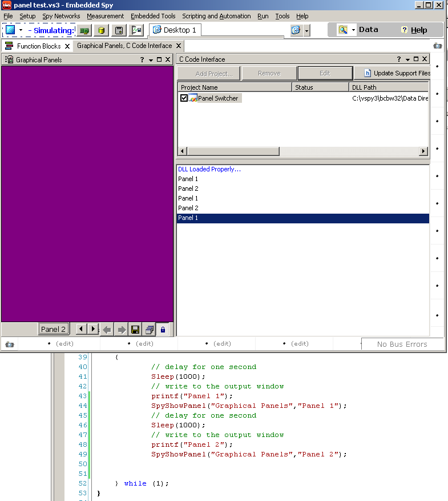Click the green circuit board toolbar icon
This screenshot has height=501, width=448.
[84, 30]
